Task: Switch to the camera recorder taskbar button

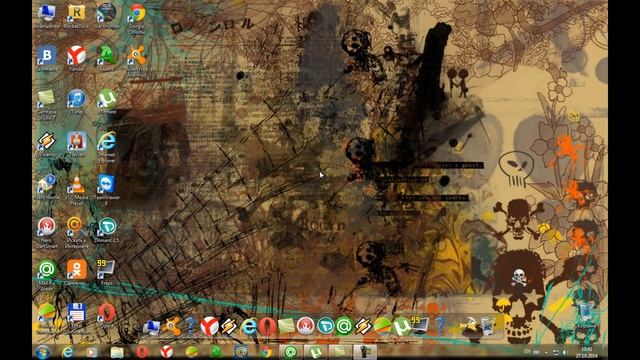Action: tap(365, 352)
